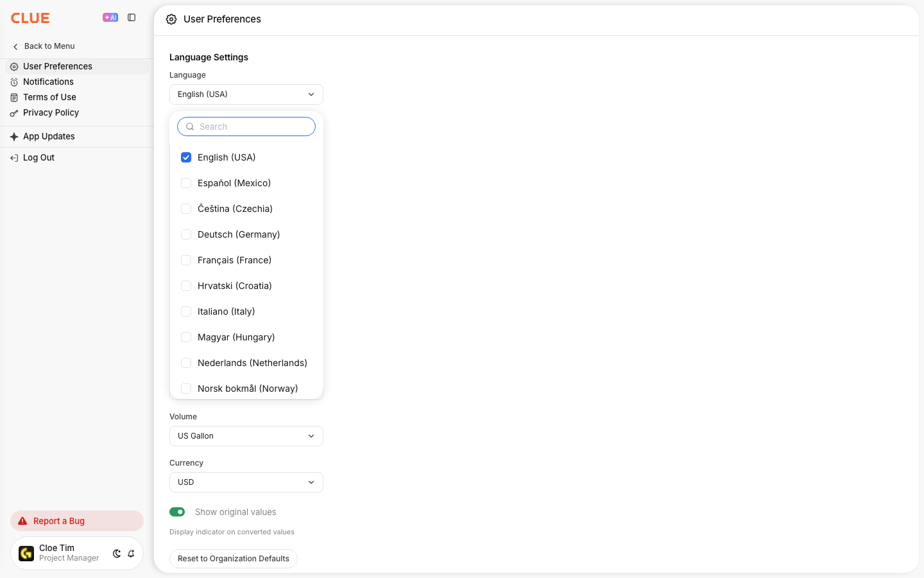Open the Volume dropdown
This screenshot has width=924, height=578.
tap(246, 436)
